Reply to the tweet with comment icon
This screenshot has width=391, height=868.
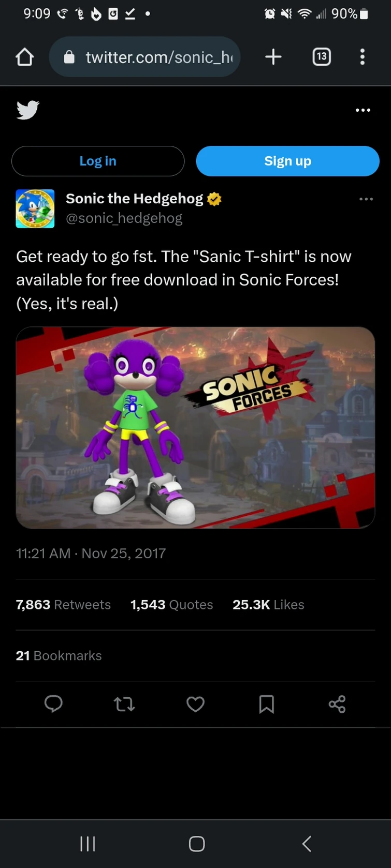(53, 704)
